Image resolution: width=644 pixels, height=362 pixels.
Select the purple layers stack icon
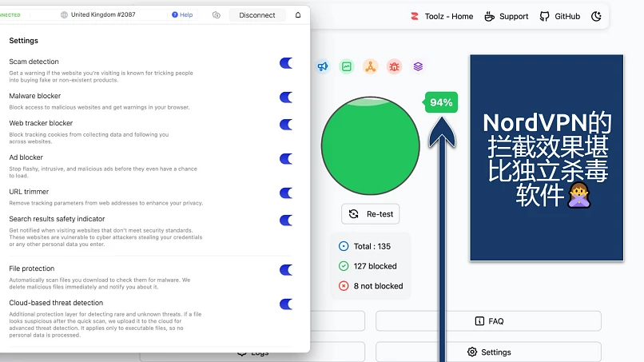coord(418,66)
